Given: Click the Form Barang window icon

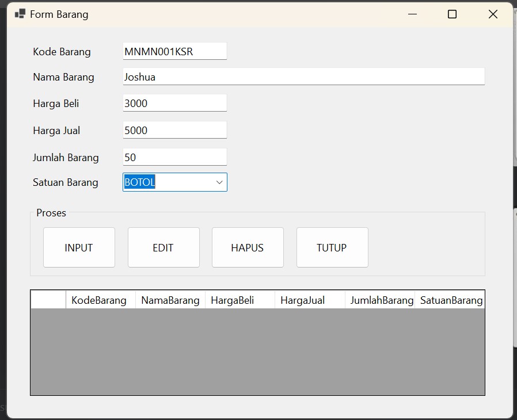Looking at the screenshot, I should (20, 14).
